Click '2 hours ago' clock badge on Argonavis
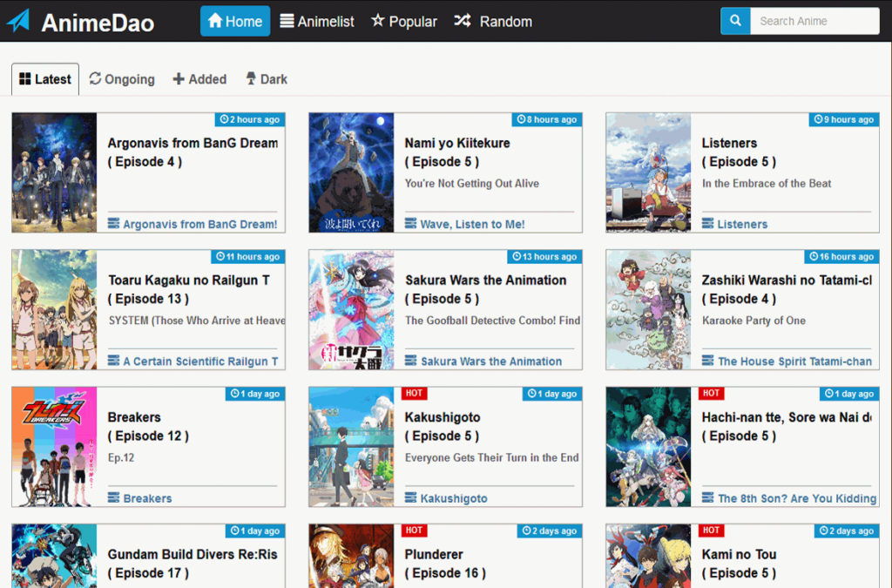Viewport: 892px width, 588px height. pos(250,119)
